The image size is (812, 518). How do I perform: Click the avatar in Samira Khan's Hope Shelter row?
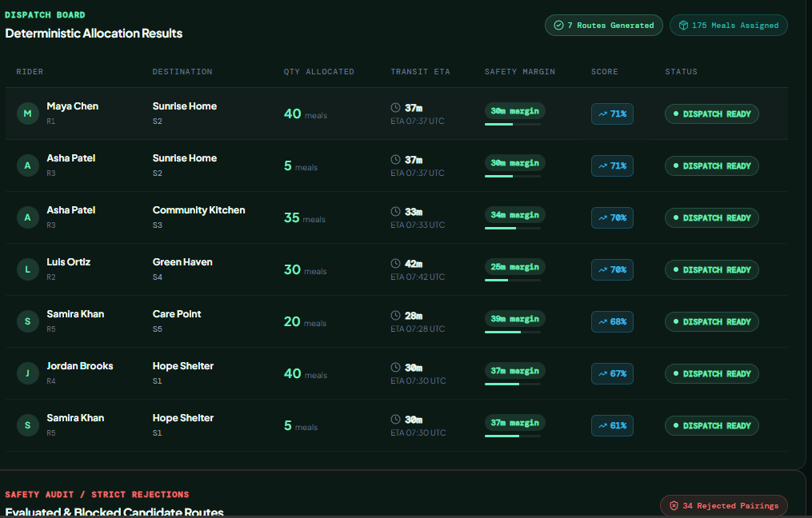28,425
